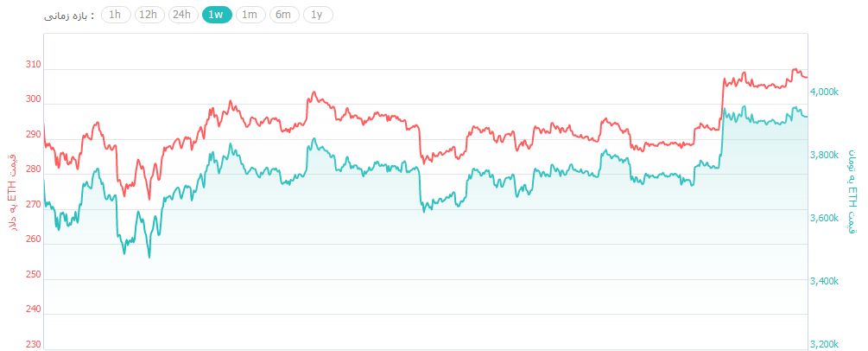Viewport: 868px width, 351px height.
Task: Click the 270 dollar axis label
Action: click(33, 205)
